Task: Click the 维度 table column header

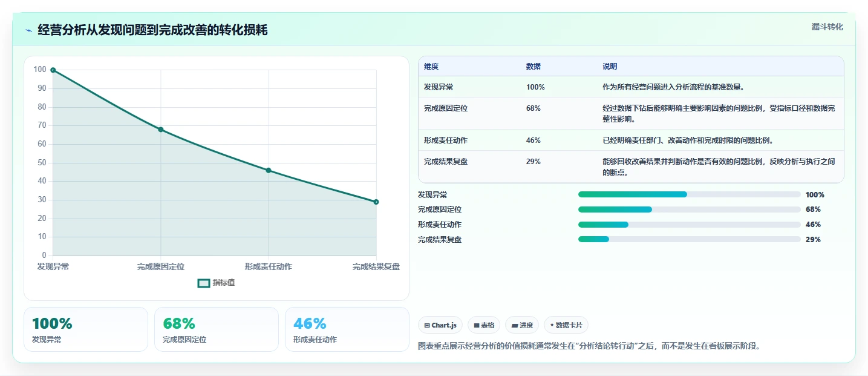Action: click(431, 67)
